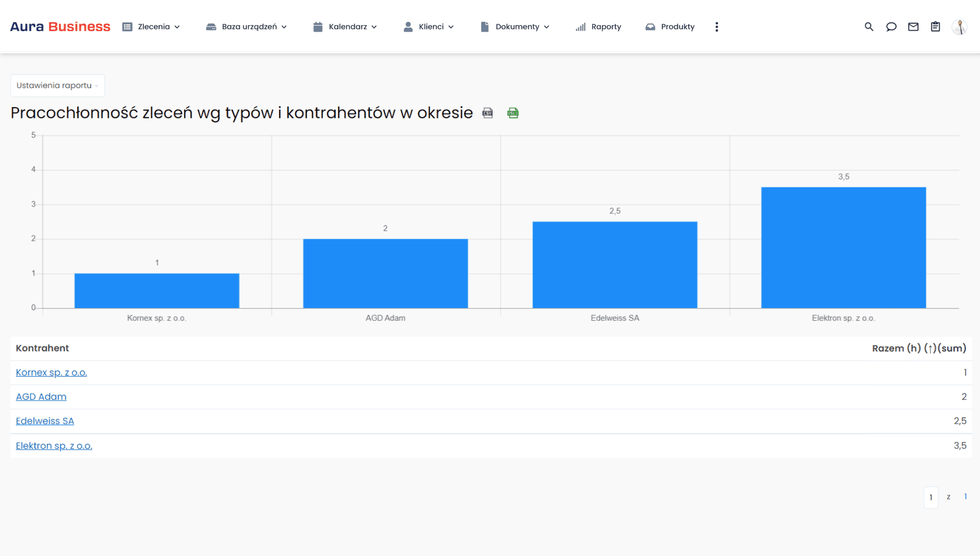Sort by the Kontrahent column header
This screenshot has height=556, width=980.
42,348
